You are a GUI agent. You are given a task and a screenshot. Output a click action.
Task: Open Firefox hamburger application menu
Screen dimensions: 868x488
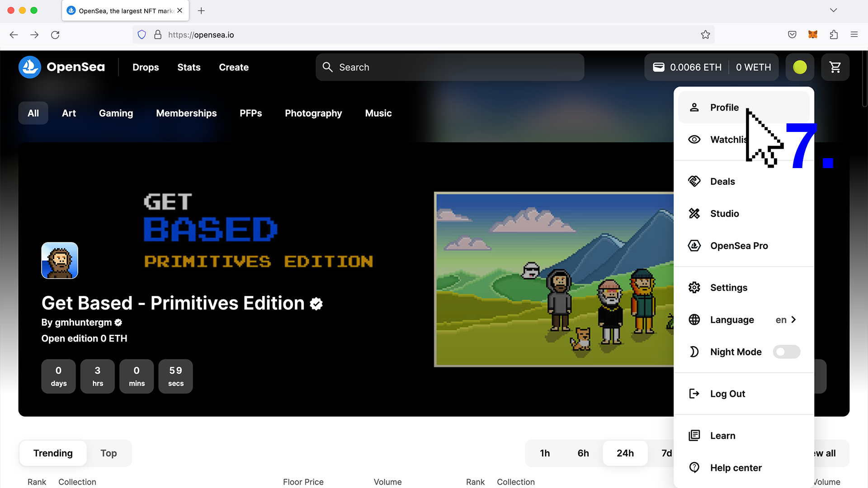(x=854, y=34)
